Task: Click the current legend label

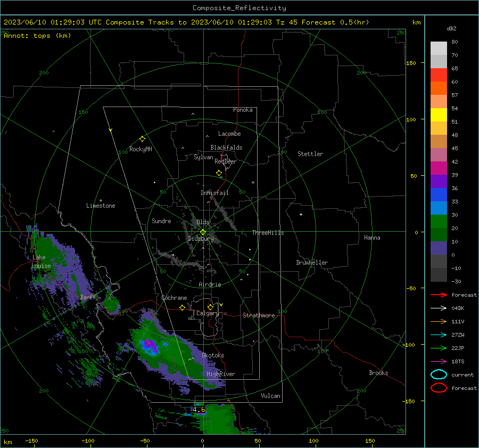Action: [463, 374]
